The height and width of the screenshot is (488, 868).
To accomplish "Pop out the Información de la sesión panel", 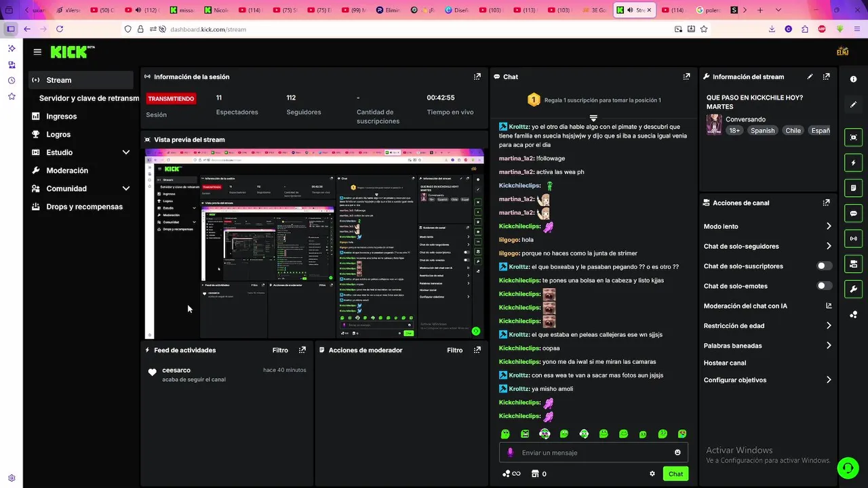I will click(x=477, y=77).
